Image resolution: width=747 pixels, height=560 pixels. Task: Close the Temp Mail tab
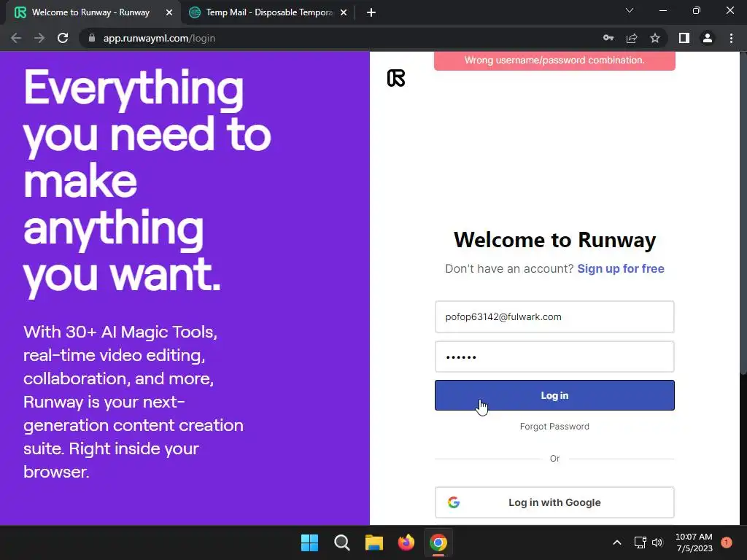click(344, 13)
